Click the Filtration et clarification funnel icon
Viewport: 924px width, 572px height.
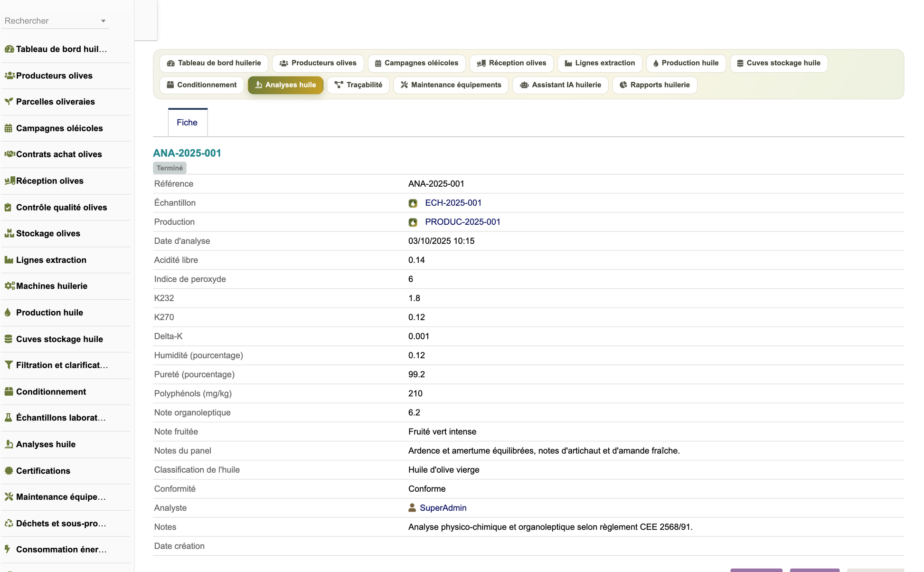[x=9, y=365]
